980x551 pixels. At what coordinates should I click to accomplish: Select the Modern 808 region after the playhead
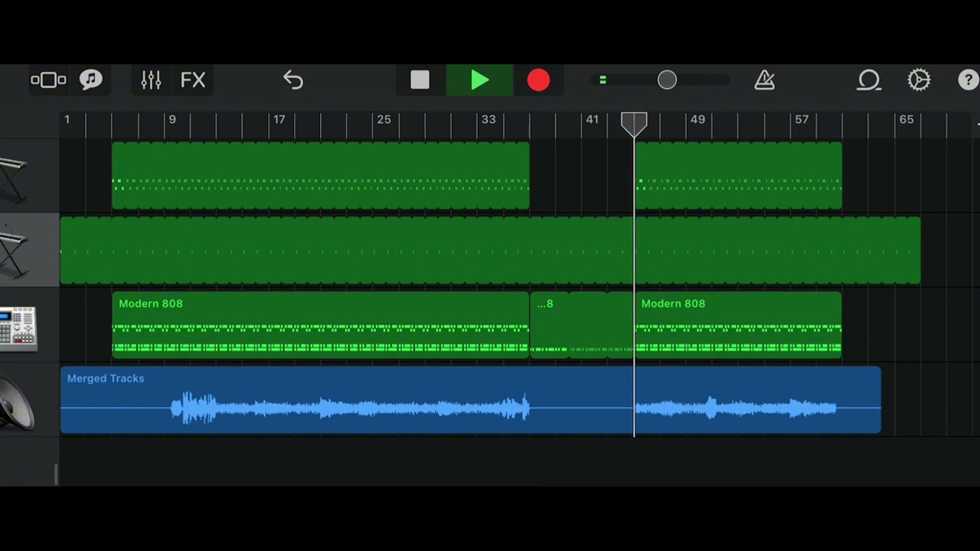pos(738,325)
